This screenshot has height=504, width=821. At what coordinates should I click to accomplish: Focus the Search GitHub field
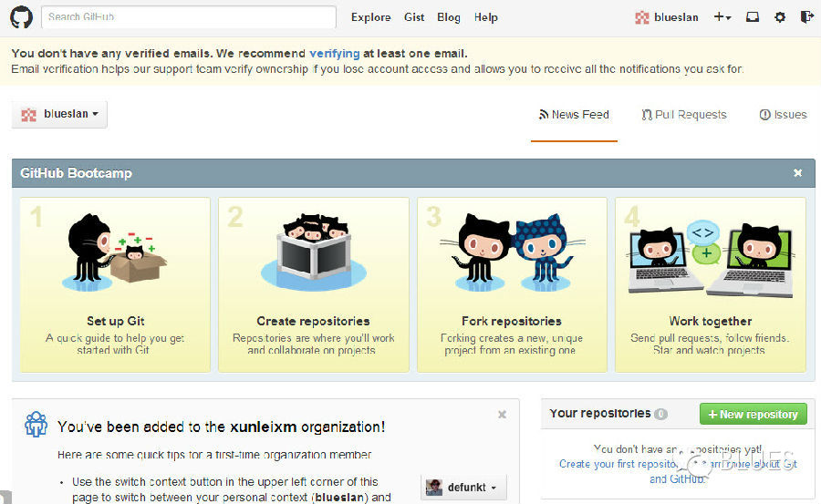click(x=189, y=17)
